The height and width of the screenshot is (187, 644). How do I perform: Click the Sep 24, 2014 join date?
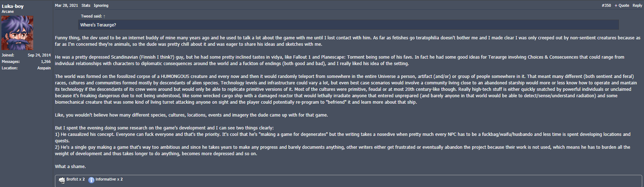click(39, 55)
